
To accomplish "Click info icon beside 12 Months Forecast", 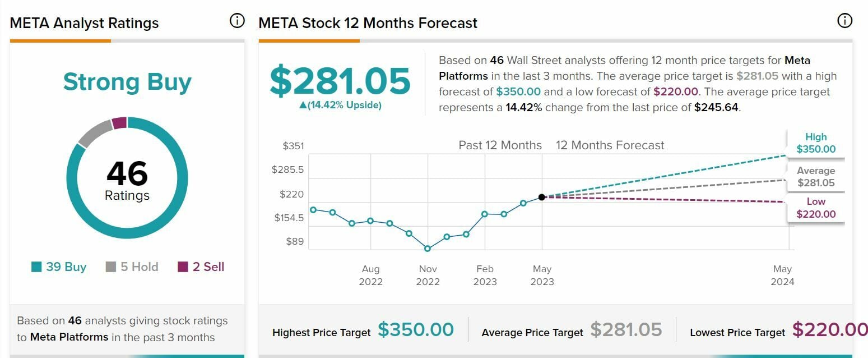I will (844, 21).
